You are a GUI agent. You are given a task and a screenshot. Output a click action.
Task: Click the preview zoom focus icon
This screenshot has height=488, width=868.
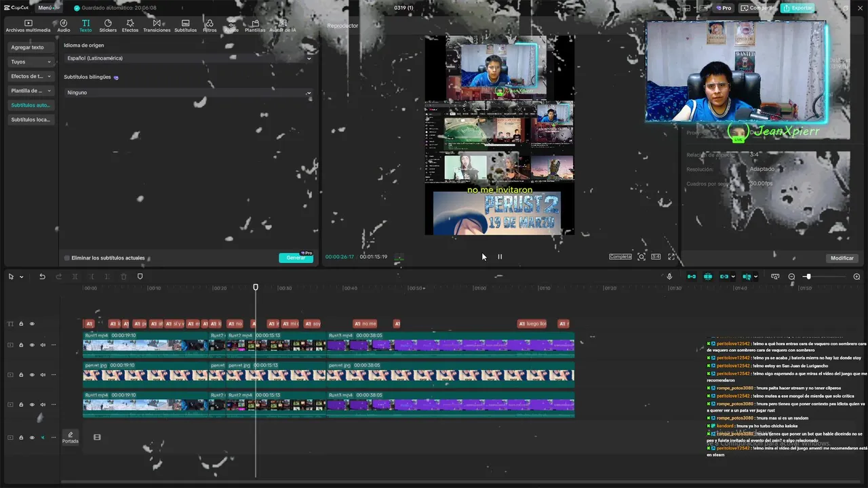click(x=642, y=257)
